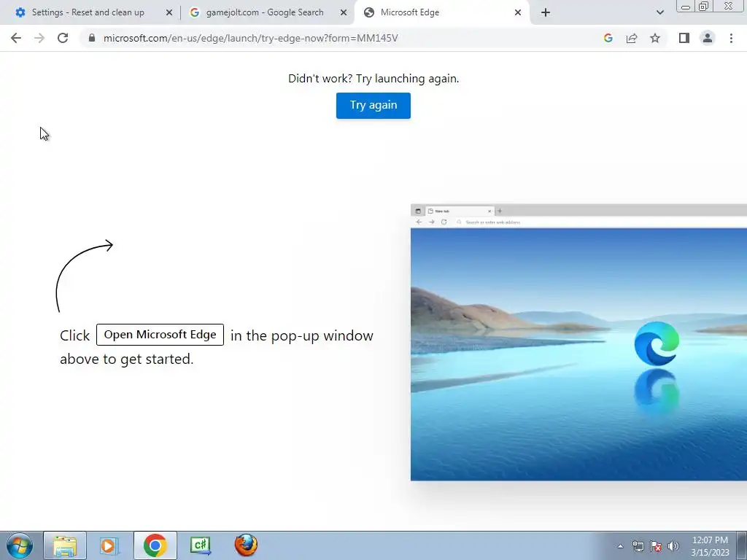
Task: Close the Microsoft Edge tab
Action: click(518, 12)
